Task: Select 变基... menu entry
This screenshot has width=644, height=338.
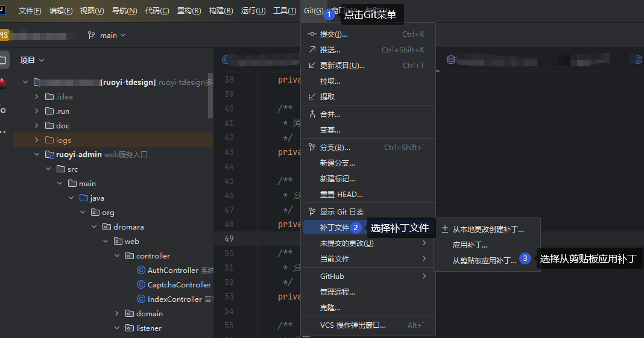Action: 368,130
